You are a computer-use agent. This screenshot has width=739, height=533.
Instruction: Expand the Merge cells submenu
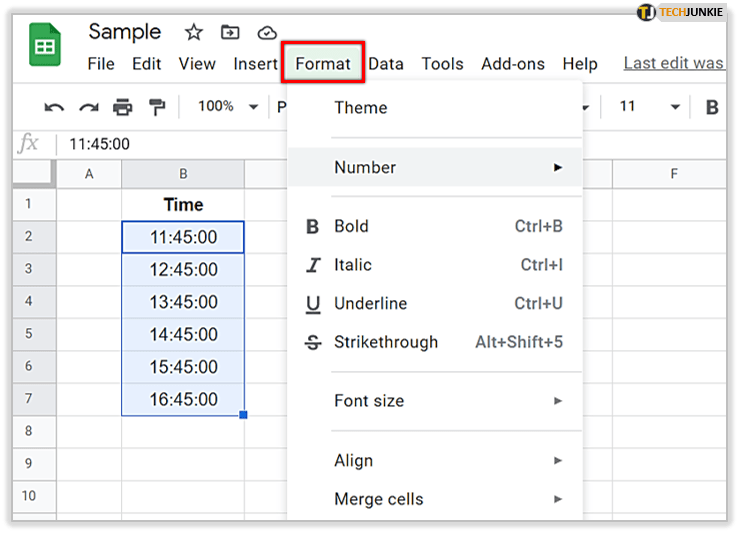point(434,499)
